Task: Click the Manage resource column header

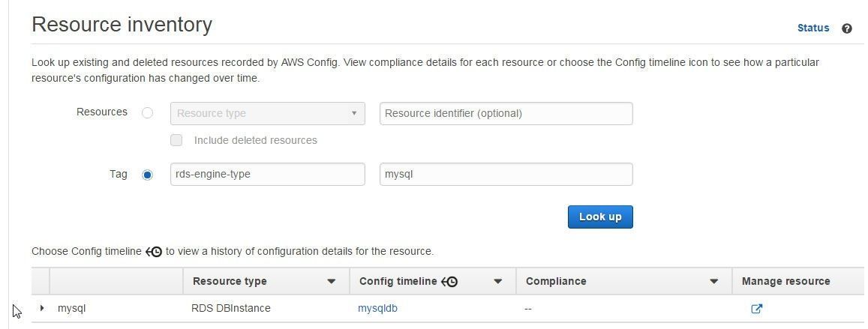Action: 785,282
